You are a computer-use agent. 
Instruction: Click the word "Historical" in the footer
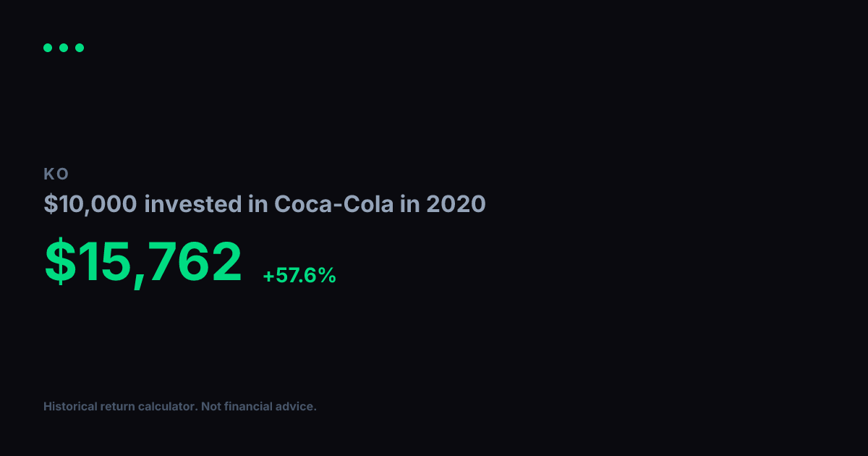(72, 407)
